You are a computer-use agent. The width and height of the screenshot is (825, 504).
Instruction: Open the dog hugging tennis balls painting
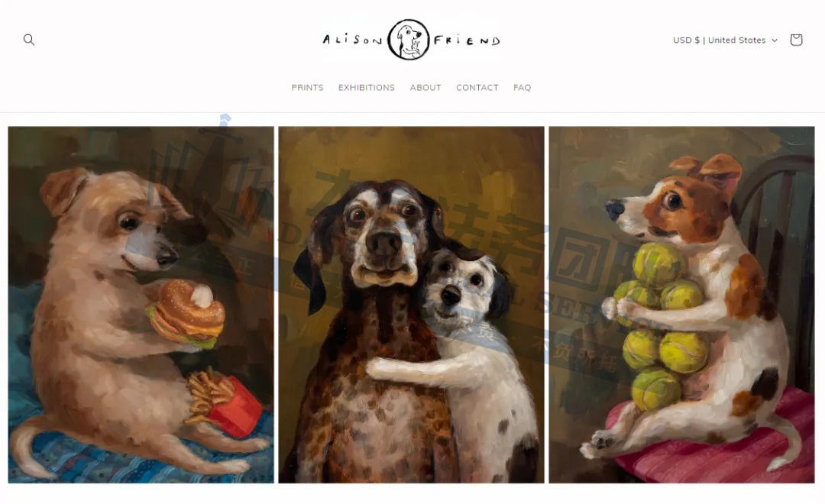point(682,305)
